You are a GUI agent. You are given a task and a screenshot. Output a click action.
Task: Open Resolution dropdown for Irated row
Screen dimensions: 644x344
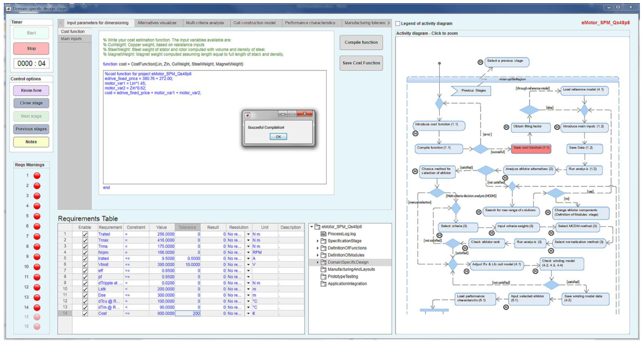tap(248, 258)
